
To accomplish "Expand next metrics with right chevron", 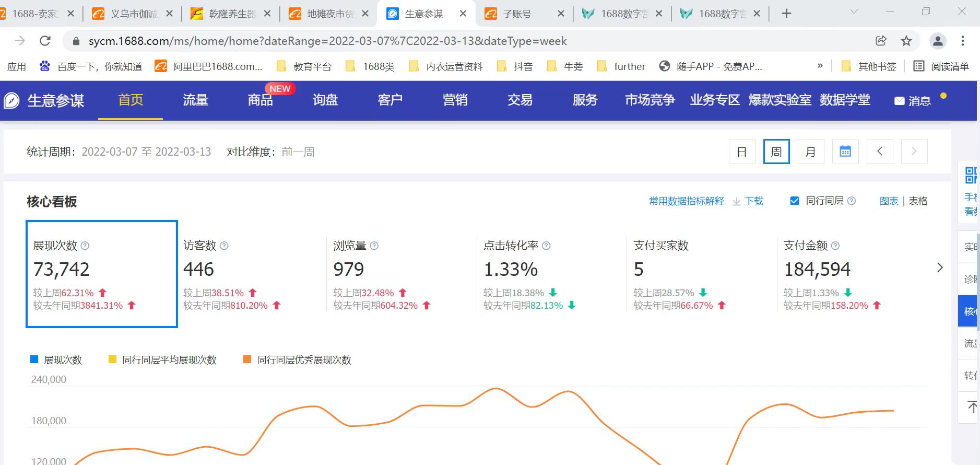I will [940, 268].
